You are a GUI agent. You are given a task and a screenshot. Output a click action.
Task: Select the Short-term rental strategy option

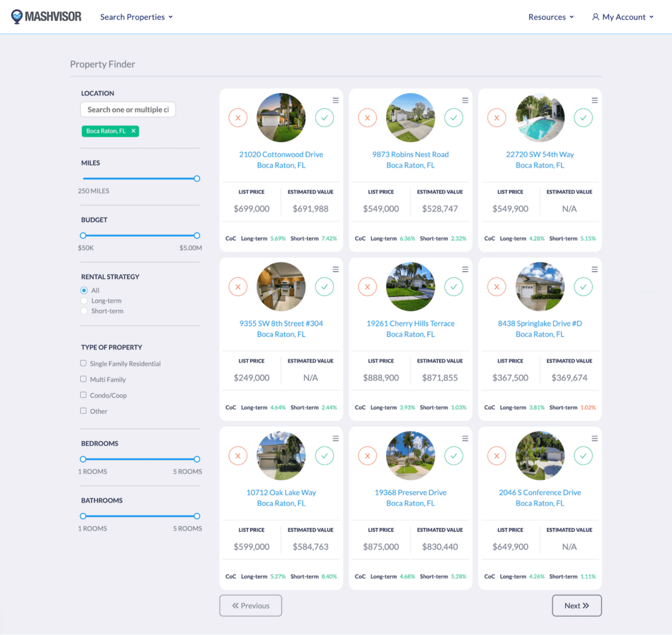pos(84,311)
